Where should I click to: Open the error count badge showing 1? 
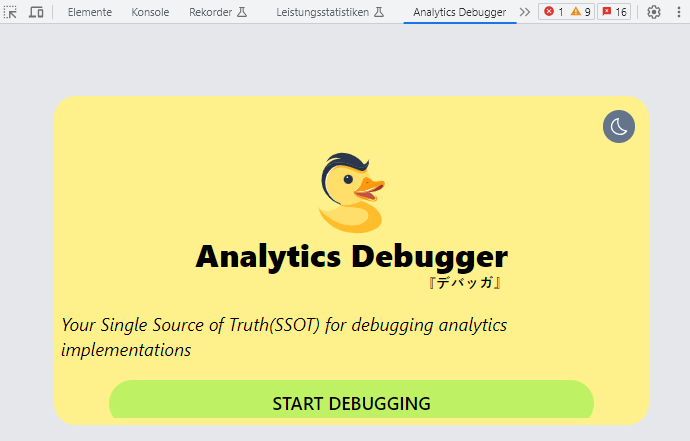coord(554,12)
